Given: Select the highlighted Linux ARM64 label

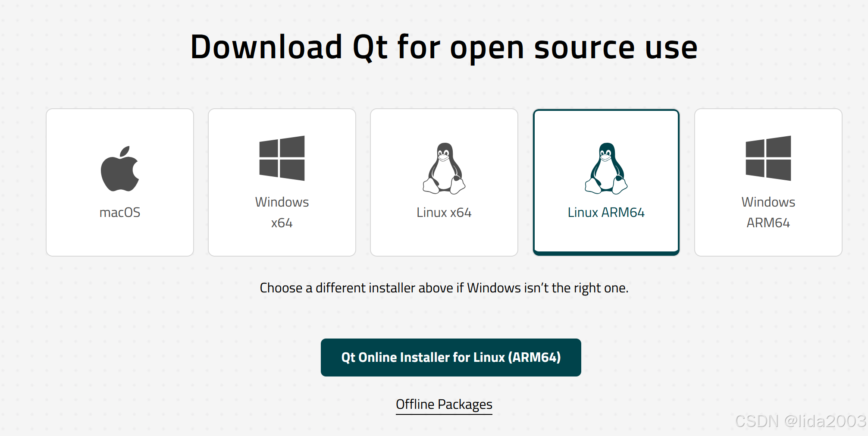Looking at the screenshot, I should (x=606, y=213).
